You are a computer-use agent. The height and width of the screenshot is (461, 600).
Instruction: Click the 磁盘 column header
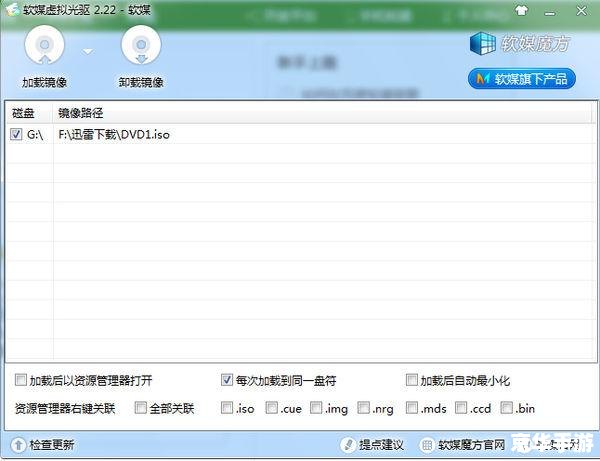[x=23, y=113]
